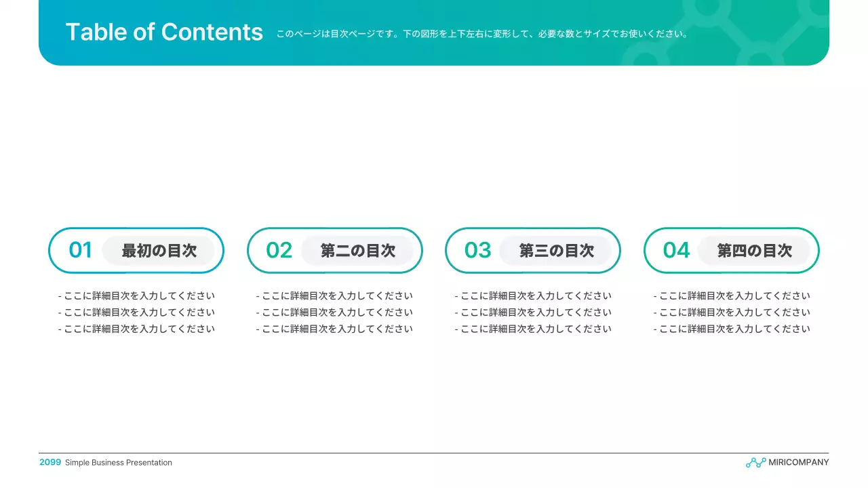Screen dimensions: 868x488
Task: Click the teal gradient header banner
Action: click(434, 54)
